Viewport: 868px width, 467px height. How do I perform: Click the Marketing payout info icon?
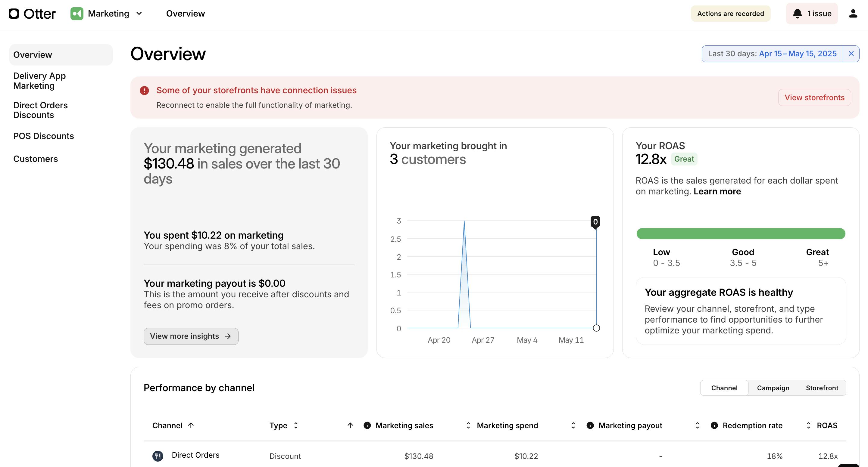tap(590, 425)
